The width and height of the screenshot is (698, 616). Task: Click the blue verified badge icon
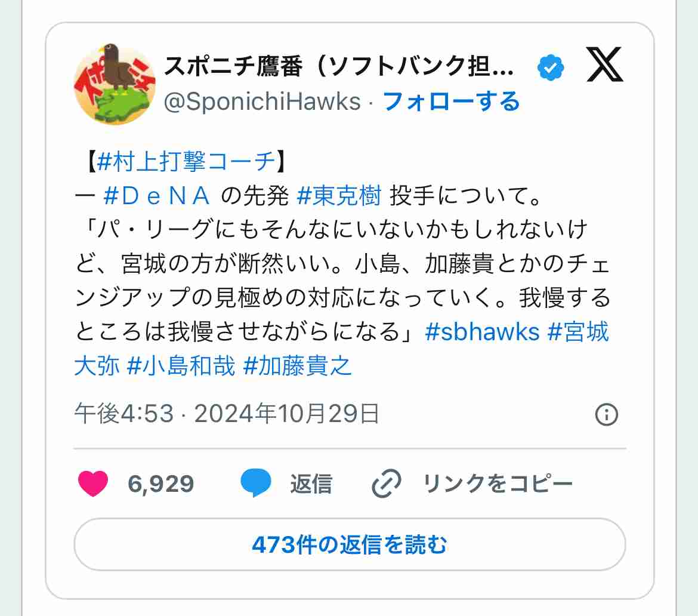550,67
